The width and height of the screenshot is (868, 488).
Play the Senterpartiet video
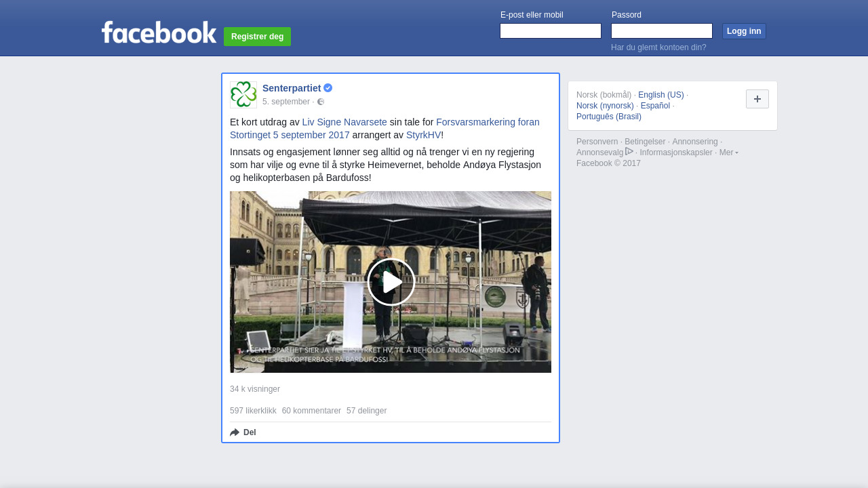(391, 282)
